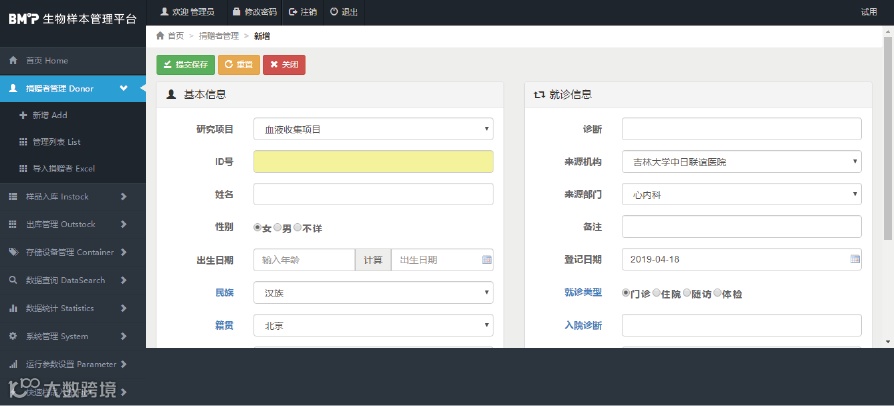The image size is (894, 406).
Task: Click the scrollbar down arrow
Action: (888, 342)
